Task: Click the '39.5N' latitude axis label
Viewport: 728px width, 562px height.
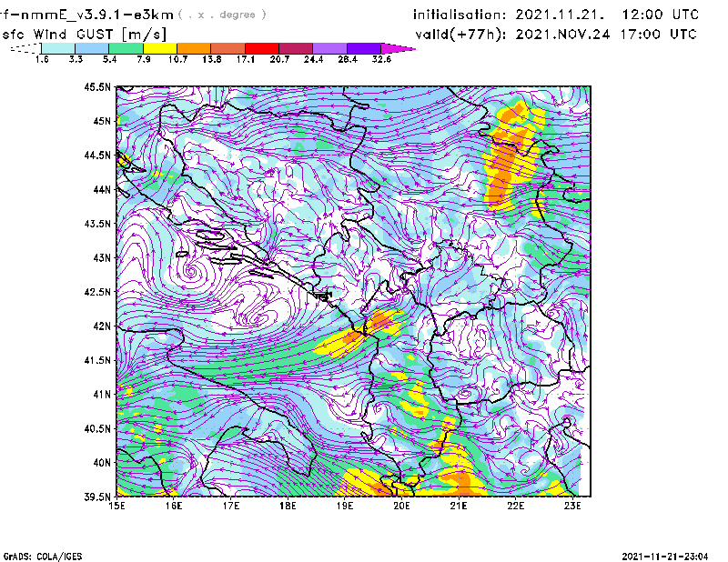Action: pyautogui.click(x=97, y=497)
